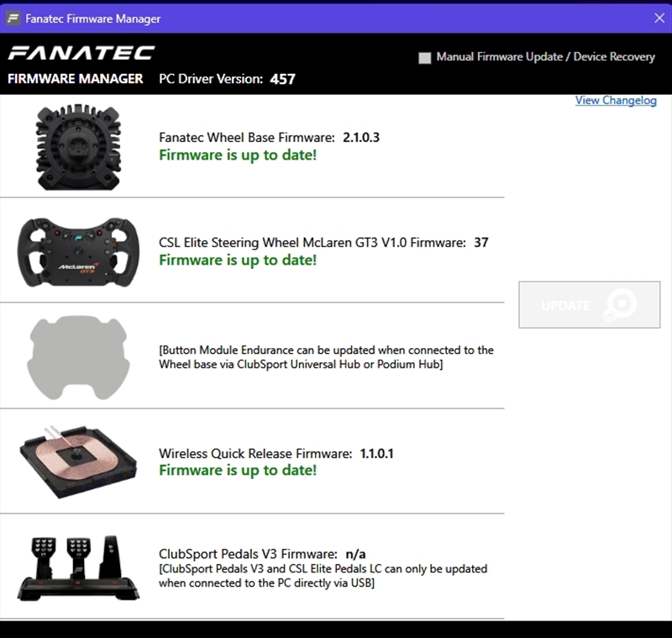Click the ClubSport Pedals USB note text
The width and height of the screenshot is (672, 638).
point(323,576)
